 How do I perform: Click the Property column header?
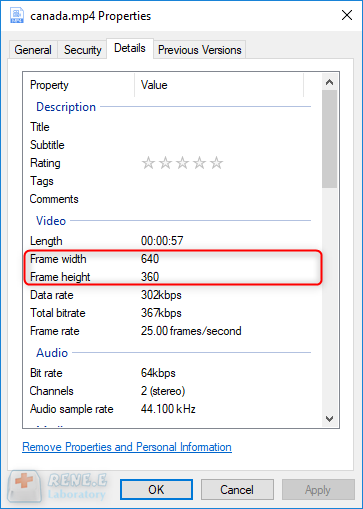[x=79, y=85]
